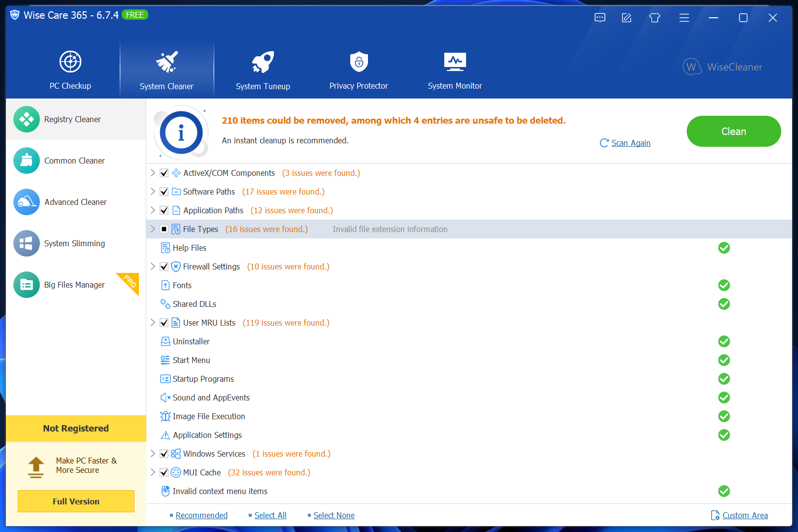
Task: Open the System Tuneup tab
Action: click(263, 70)
